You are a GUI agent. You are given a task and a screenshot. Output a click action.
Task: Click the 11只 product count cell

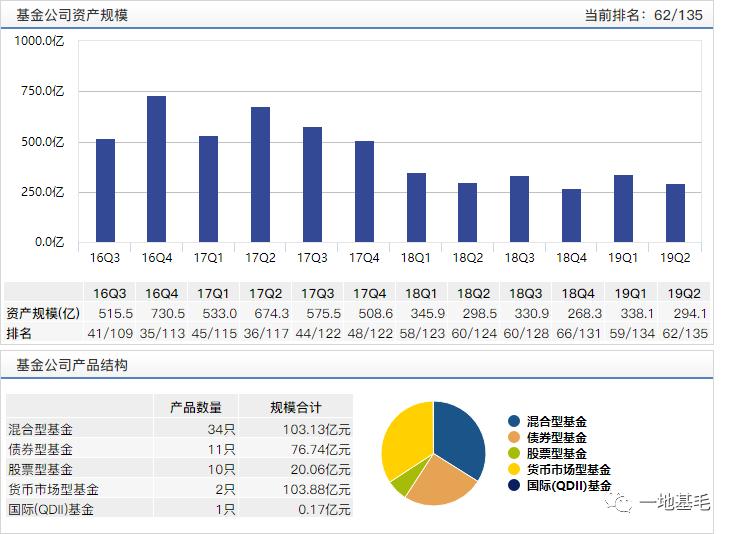(x=221, y=449)
